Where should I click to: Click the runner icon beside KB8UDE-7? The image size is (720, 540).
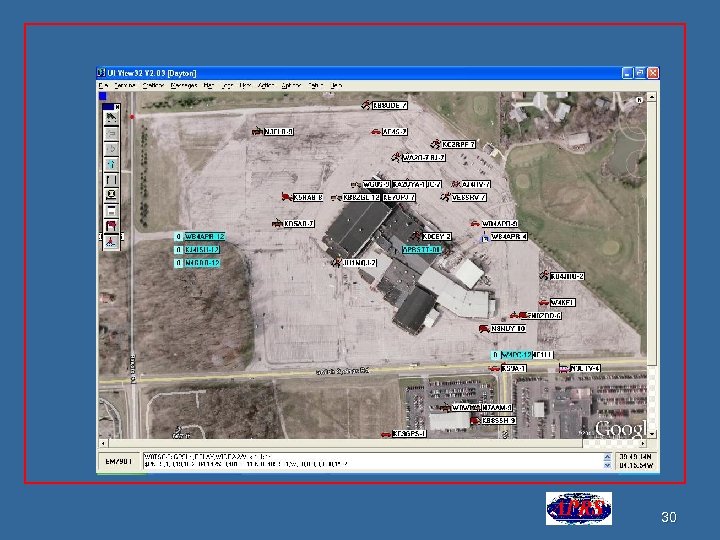coord(366,105)
